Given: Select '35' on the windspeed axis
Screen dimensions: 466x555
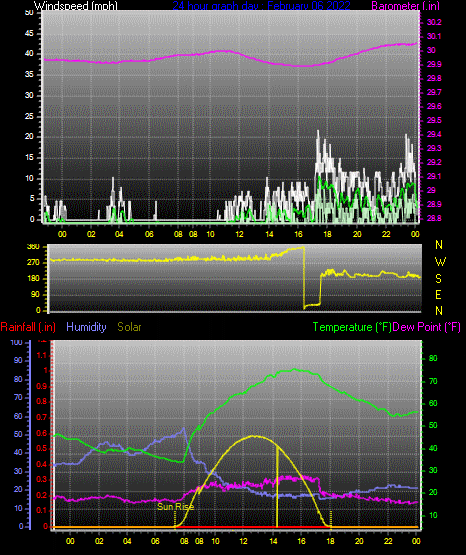Looking at the screenshot, I should (x=29, y=74).
